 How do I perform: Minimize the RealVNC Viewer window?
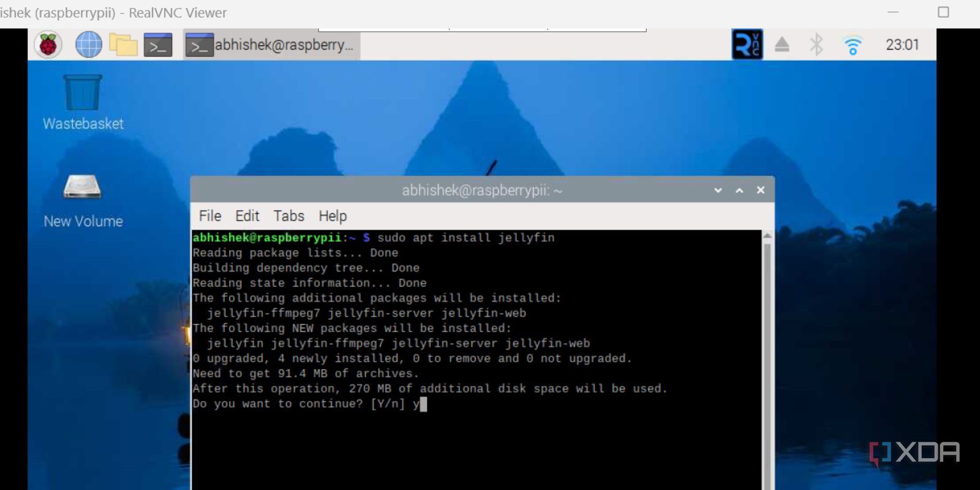click(x=893, y=12)
